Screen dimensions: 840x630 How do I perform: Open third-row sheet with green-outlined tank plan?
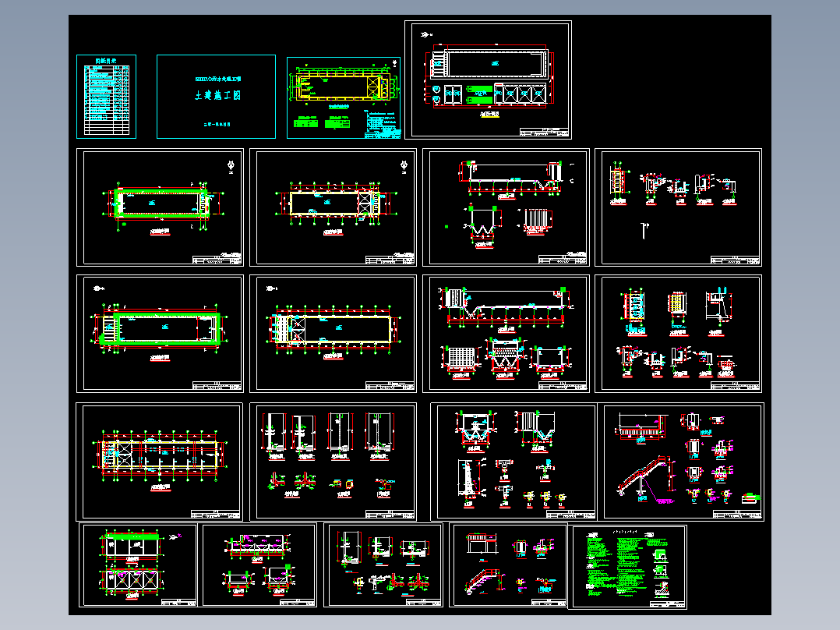click(161, 334)
